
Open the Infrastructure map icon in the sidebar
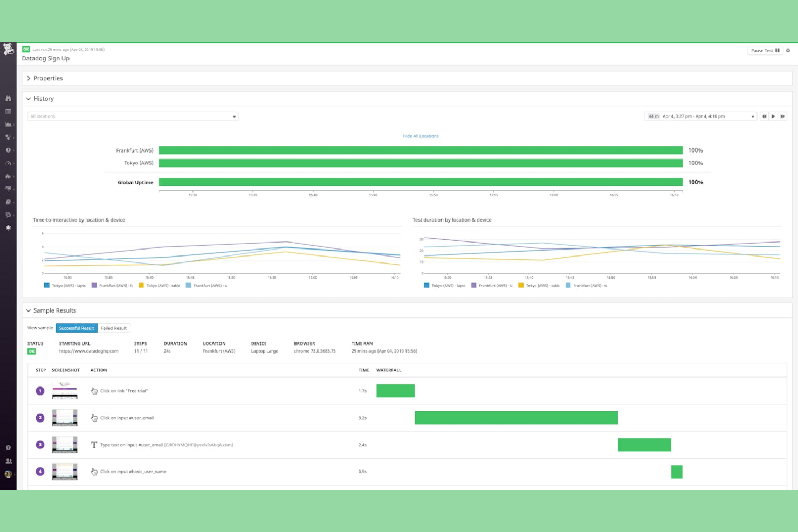(8, 138)
